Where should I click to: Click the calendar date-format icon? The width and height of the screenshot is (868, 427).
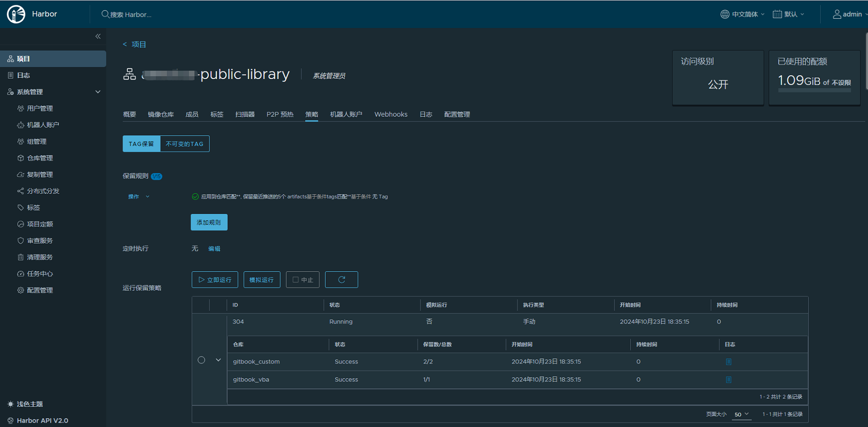[777, 14]
